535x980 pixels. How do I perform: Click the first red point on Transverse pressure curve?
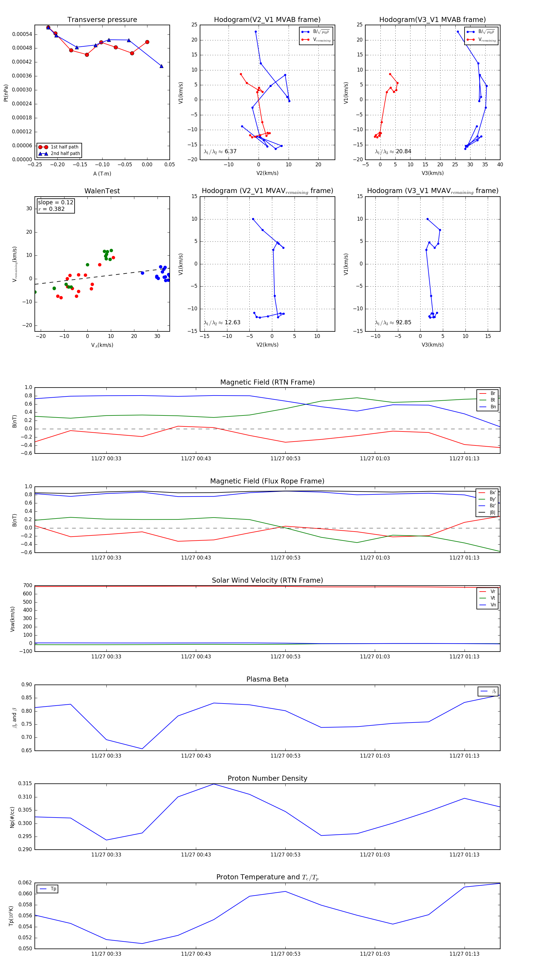[x=48, y=27]
